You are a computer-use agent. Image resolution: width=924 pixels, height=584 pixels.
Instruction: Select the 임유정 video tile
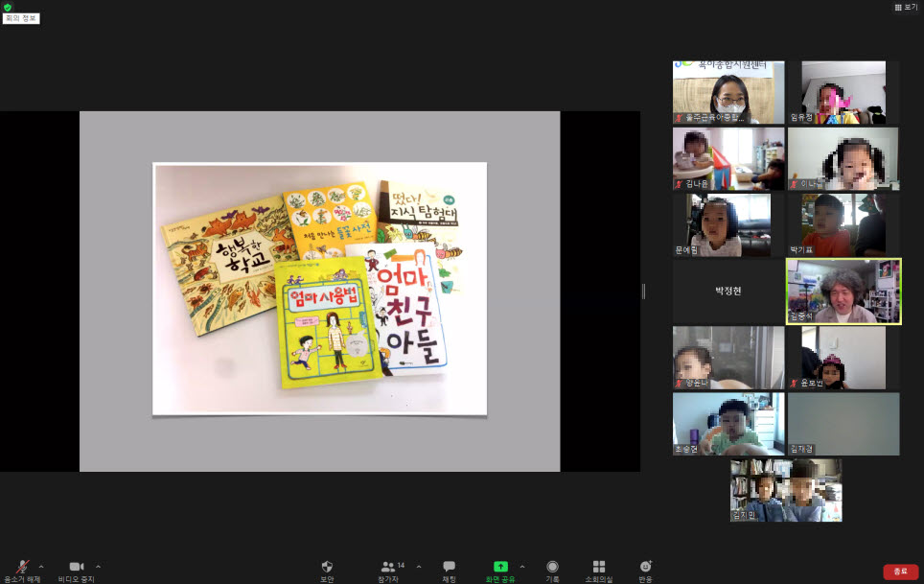843,92
